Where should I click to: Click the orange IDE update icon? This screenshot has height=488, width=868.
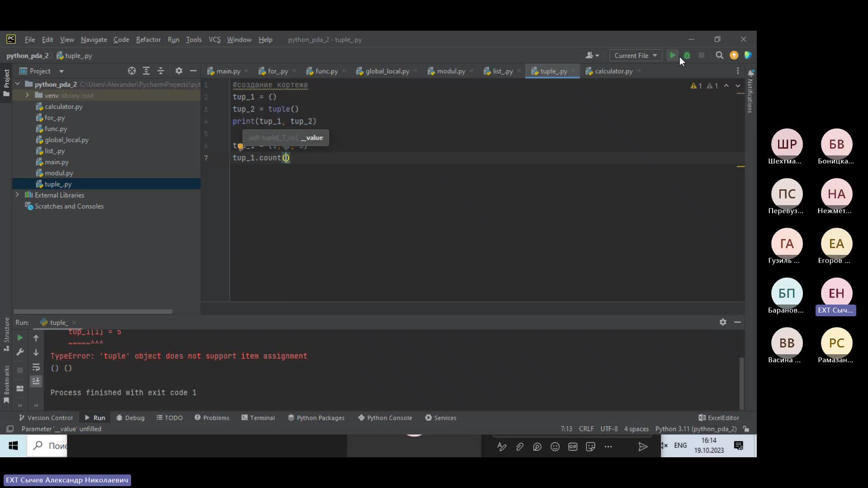click(734, 55)
